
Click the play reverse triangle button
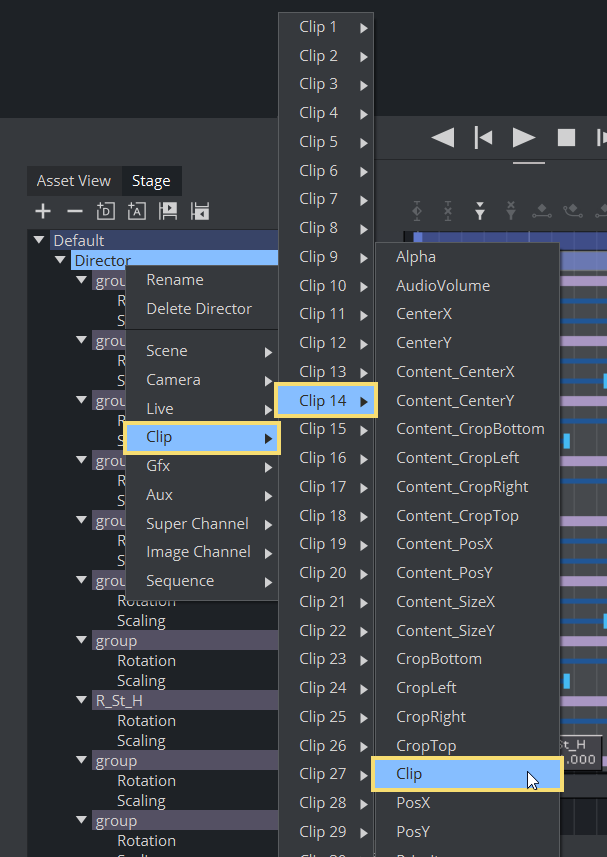click(x=442, y=137)
